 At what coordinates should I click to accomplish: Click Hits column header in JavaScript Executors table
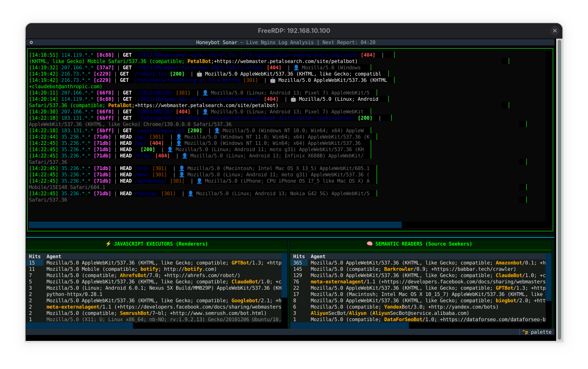pyautogui.click(x=35, y=256)
